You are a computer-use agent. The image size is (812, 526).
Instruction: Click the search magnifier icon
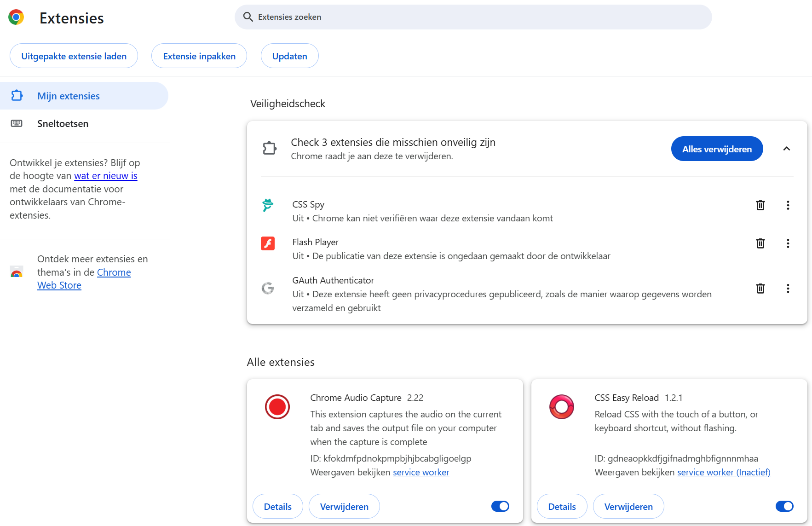click(248, 17)
